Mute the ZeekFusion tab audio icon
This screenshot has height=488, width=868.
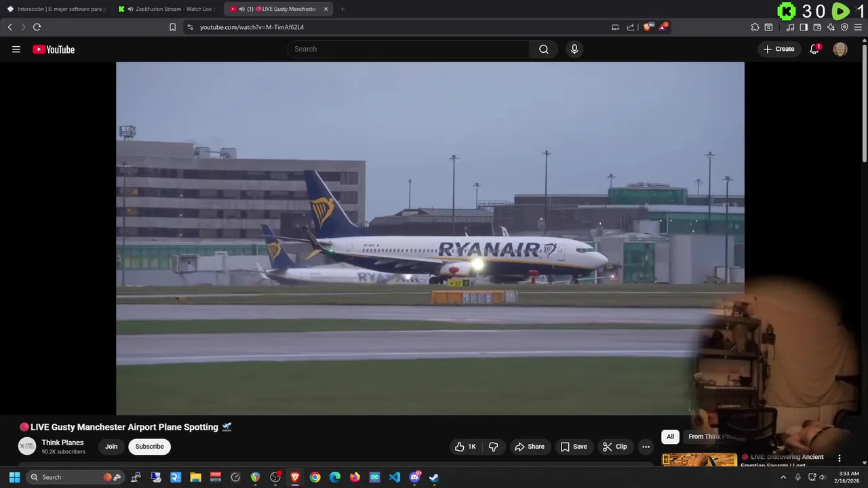(130, 9)
